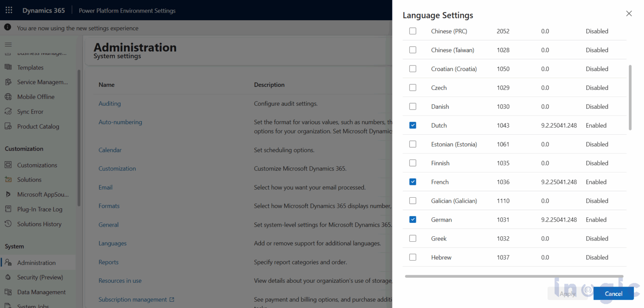The height and width of the screenshot is (308, 644).
Task: Select Solutions in the sidebar
Action: click(x=29, y=179)
